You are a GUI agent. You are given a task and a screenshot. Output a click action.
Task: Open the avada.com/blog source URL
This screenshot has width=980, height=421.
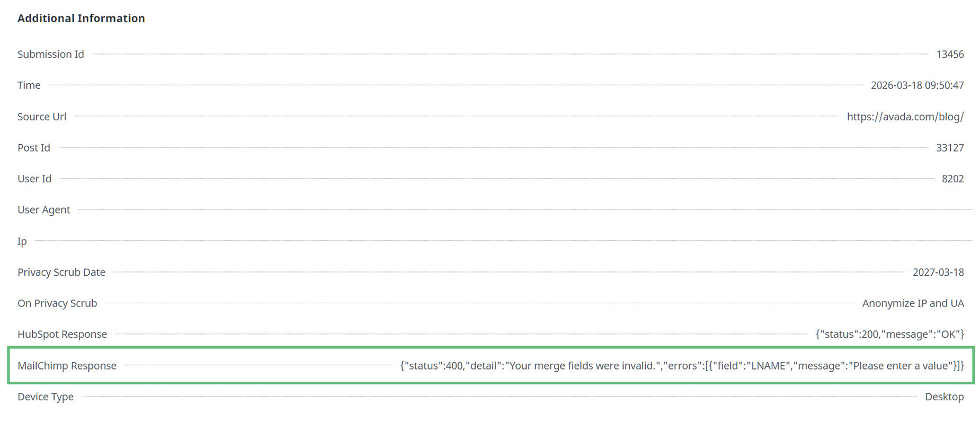click(x=905, y=117)
